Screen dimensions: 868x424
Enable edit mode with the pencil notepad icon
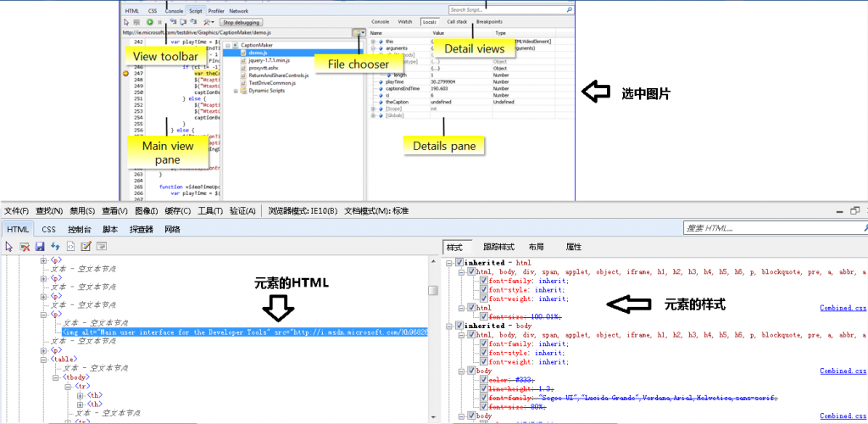click(x=86, y=246)
